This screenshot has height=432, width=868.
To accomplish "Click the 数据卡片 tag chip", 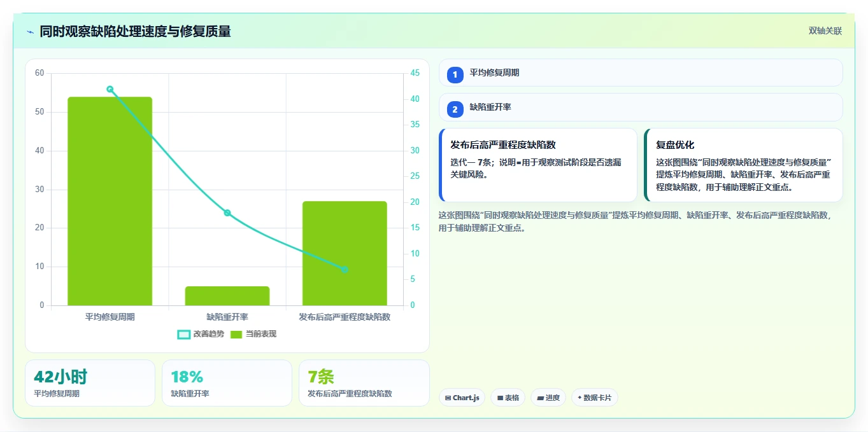I will (x=595, y=398).
